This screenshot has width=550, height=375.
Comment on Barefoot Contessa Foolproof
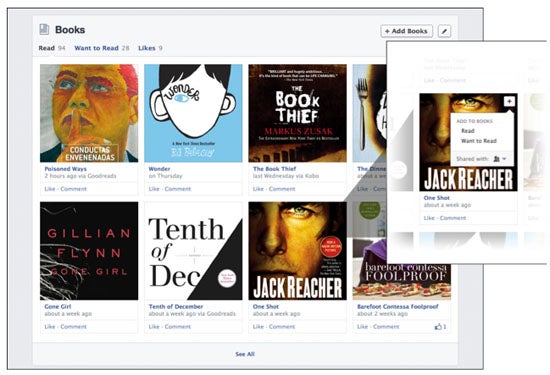pos(386,327)
